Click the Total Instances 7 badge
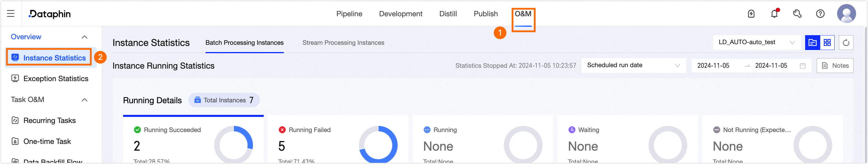 point(224,100)
